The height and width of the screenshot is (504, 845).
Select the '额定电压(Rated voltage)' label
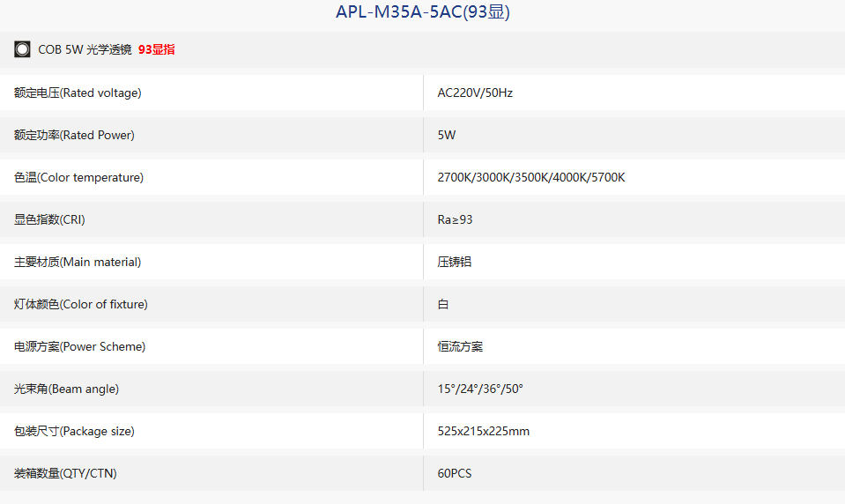click(78, 93)
